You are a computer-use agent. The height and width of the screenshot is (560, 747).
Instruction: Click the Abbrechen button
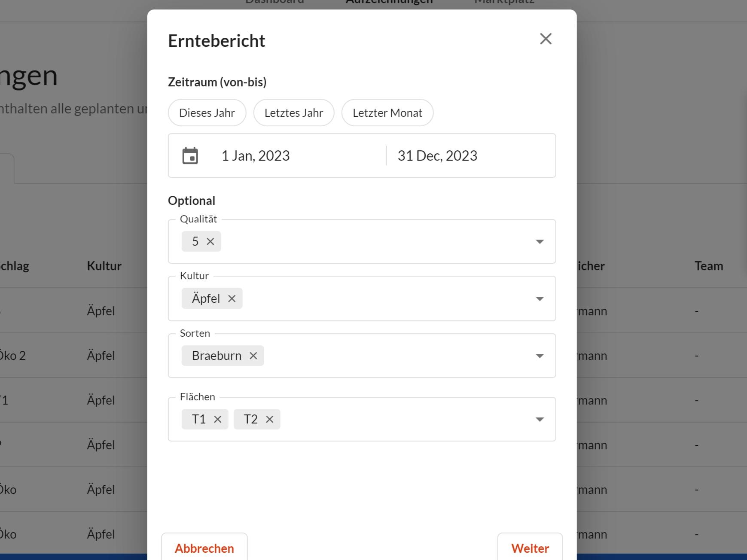pyautogui.click(x=204, y=548)
